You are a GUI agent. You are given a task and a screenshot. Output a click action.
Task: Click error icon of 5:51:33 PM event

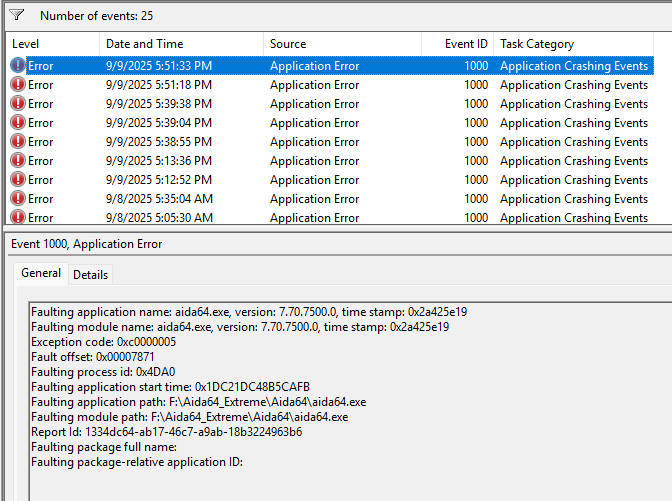[18, 65]
